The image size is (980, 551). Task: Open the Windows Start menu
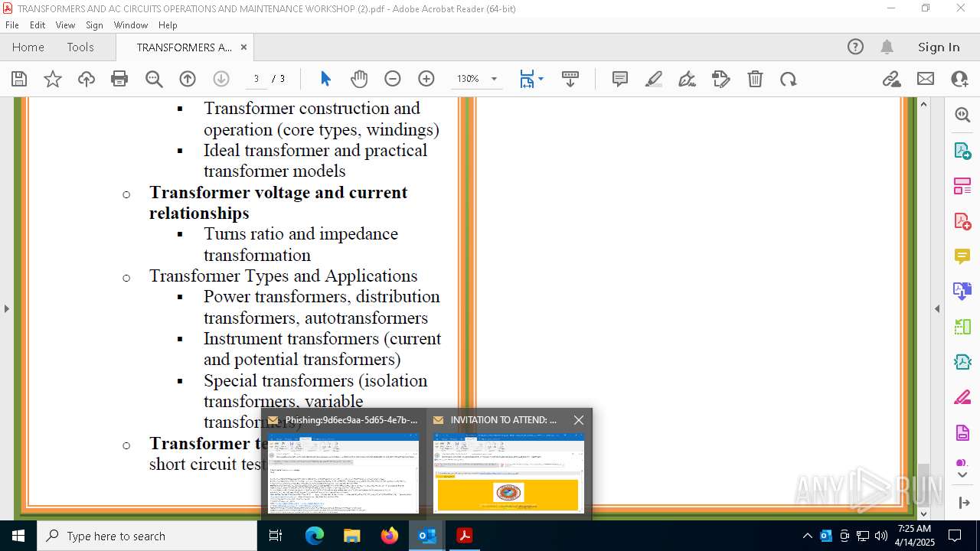tap(18, 536)
